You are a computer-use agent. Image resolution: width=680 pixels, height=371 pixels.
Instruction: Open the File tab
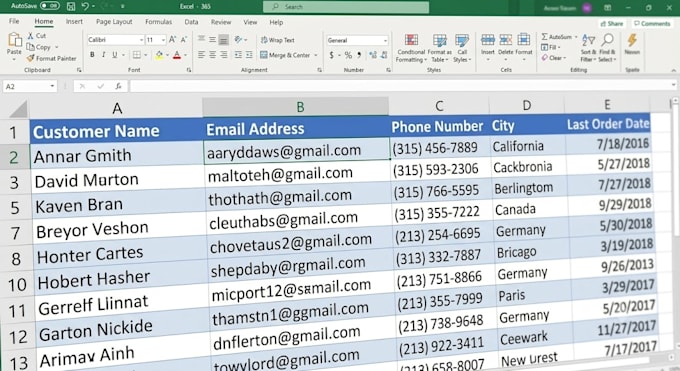point(14,21)
